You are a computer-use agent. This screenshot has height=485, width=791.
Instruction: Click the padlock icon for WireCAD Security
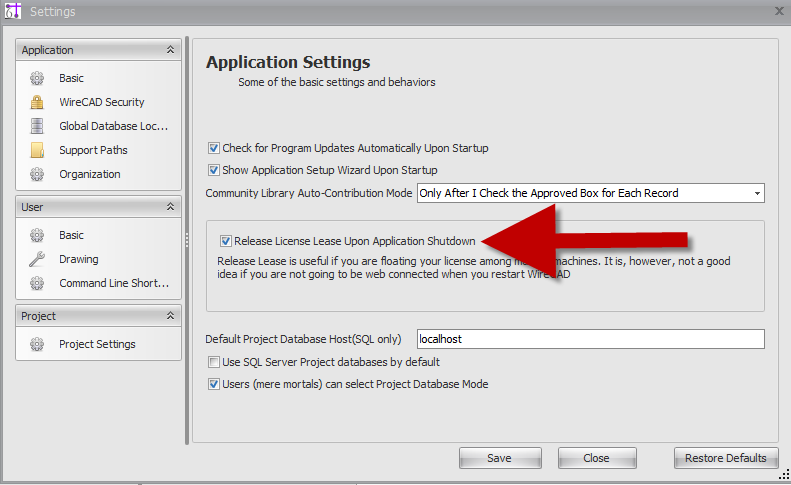click(x=37, y=102)
